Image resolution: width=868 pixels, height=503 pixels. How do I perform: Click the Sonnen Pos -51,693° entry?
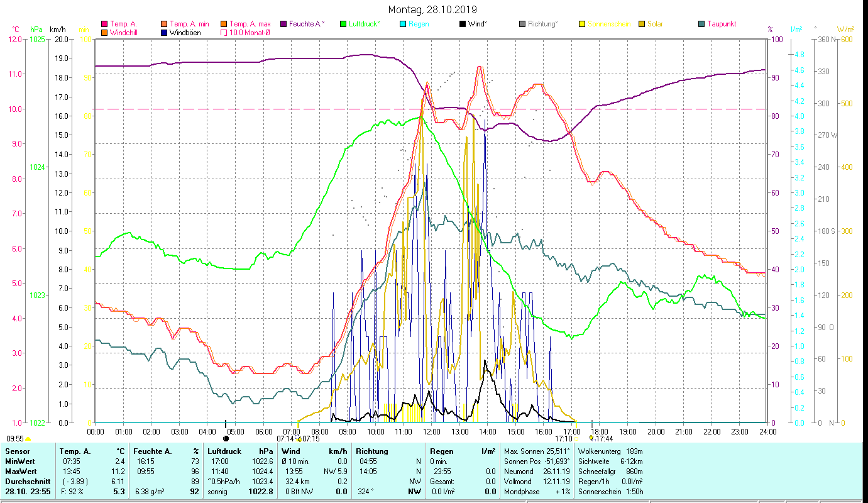(537, 462)
